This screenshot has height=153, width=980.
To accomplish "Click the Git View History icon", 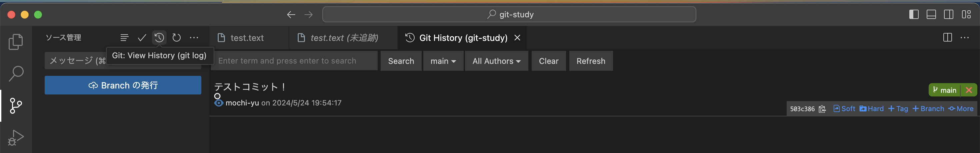I will (x=159, y=38).
